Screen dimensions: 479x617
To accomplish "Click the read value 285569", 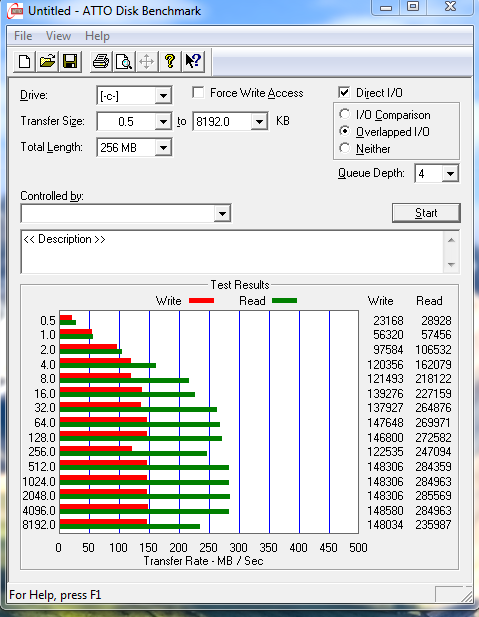I will pyautogui.click(x=433, y=496).
